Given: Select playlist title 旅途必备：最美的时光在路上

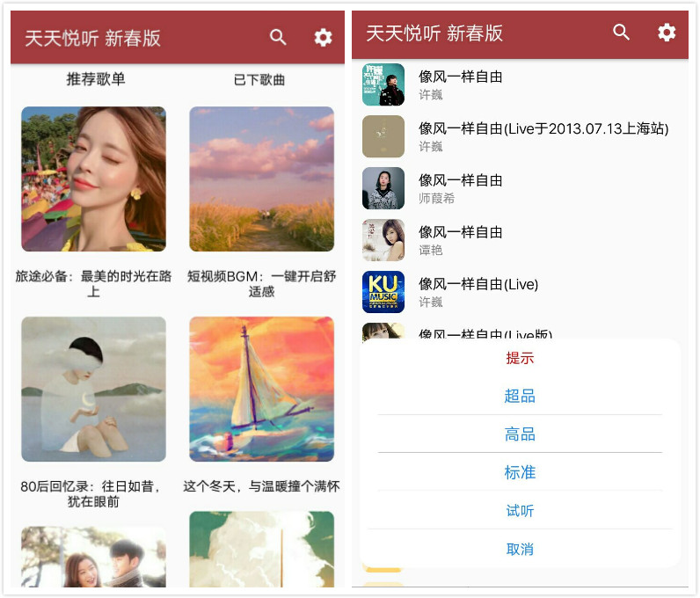Looking at the screenshot, I should coord(93,283).
